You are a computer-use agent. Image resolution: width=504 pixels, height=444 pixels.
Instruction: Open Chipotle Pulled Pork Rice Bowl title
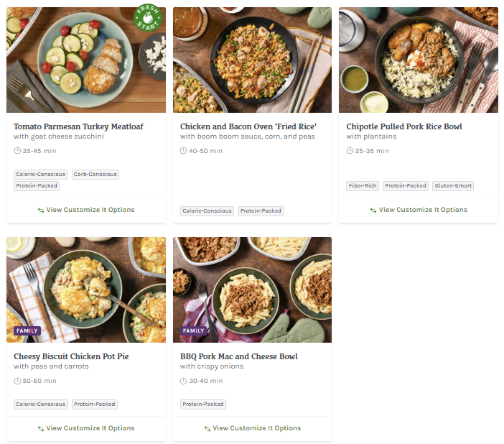click(404, 126)
